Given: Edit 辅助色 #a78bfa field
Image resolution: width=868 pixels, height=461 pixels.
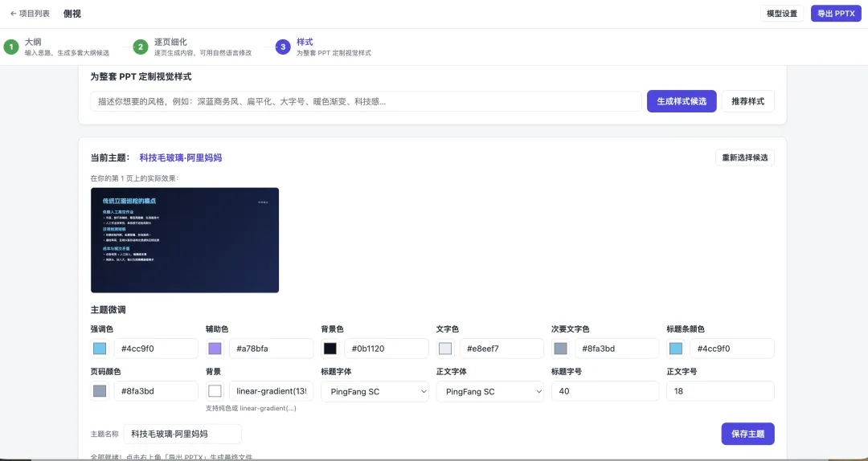Looking at the screenshot, I should coord(272,349).
